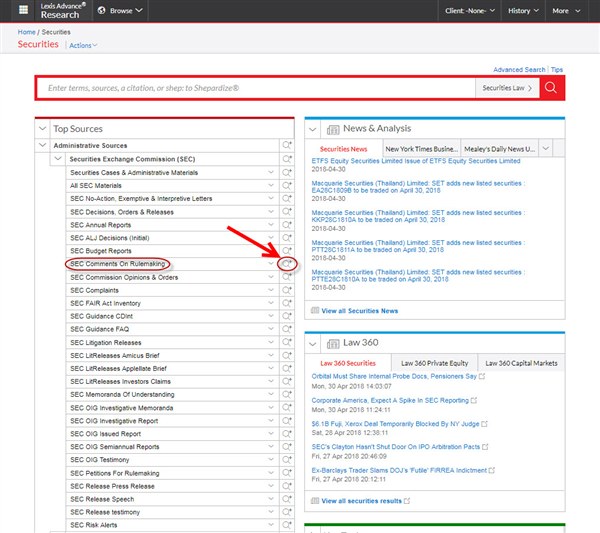Collapse the Top Sources panel

(x=42, y=129)
